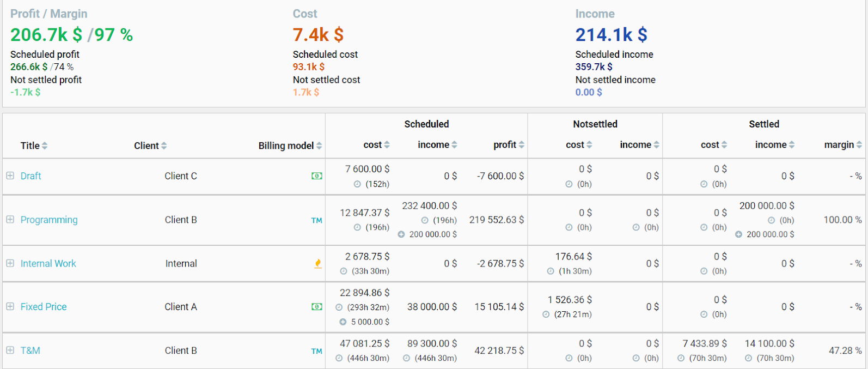Image resolution: width=868 pixels, height=369 pixels.
Task: Sort by Settled cost column
Action: click(x=714, y=144)
